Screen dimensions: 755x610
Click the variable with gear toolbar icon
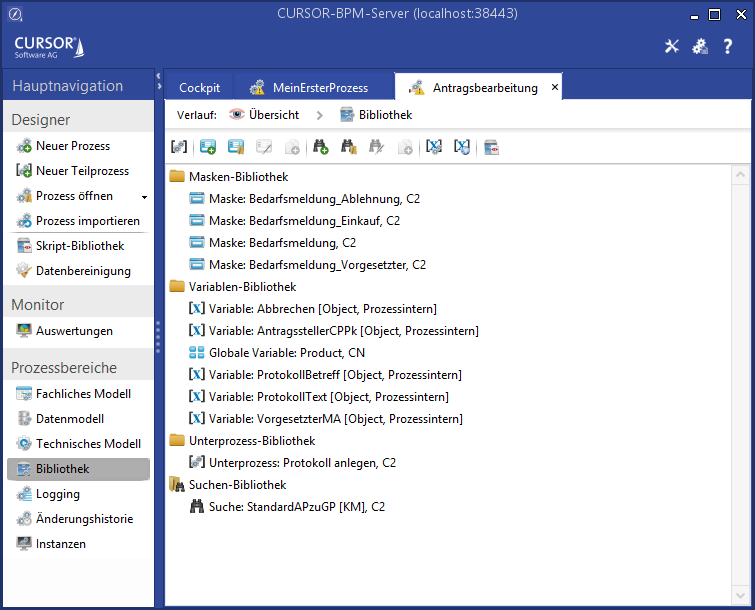tap(434, 147)
